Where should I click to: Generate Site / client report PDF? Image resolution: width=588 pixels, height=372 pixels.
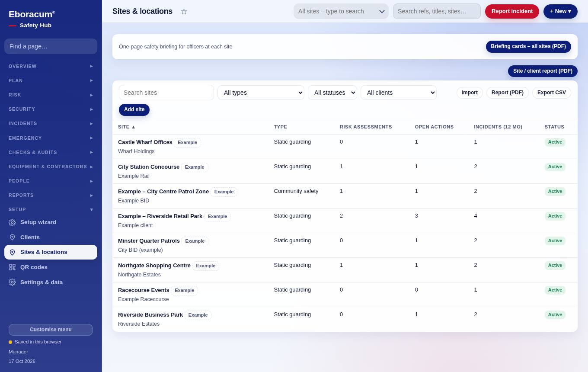click(543, 71)
